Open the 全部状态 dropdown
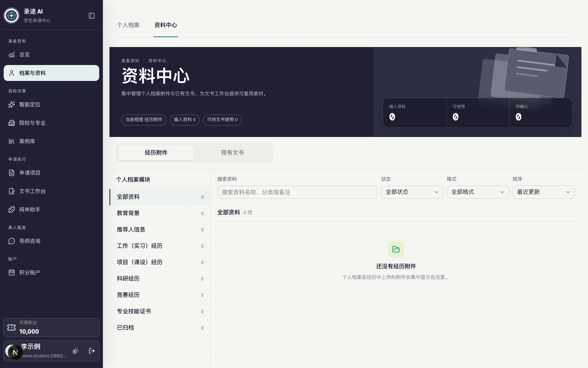The height and width of the screenshot is (368, 588). pos(412,192)
